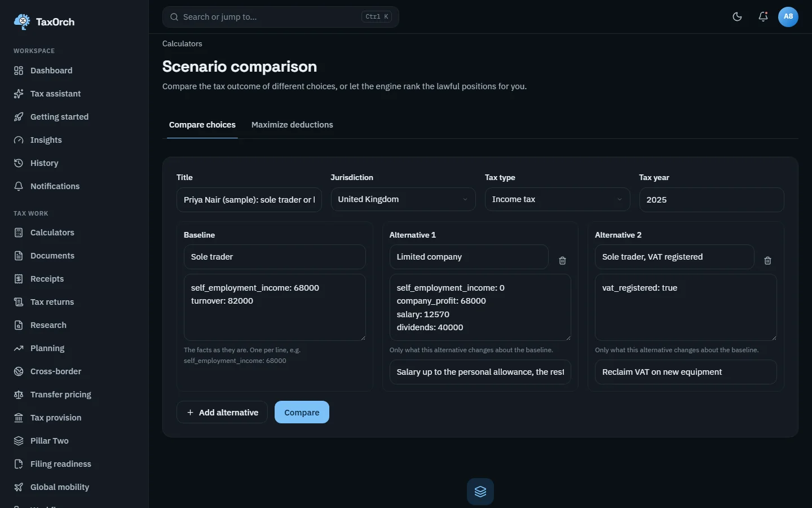Click the Compare button
This screenshot has height=508, width=812.
[302, 413]
